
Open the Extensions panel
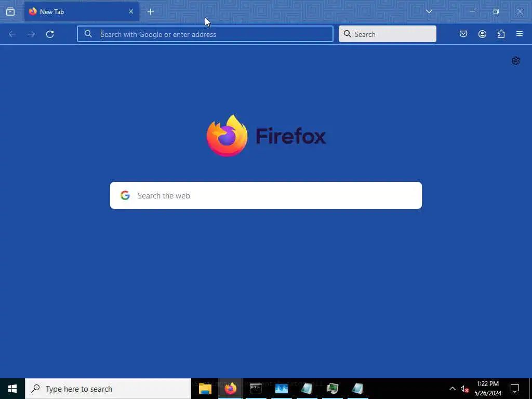coord(501,34)
